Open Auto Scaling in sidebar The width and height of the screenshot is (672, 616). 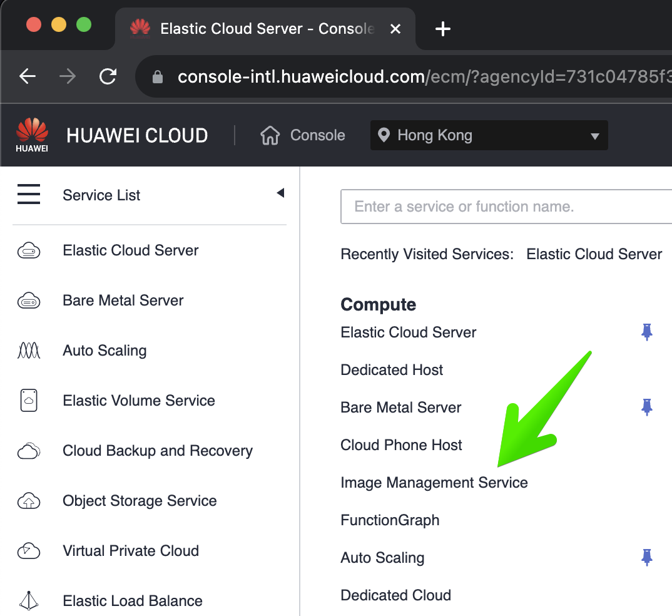[x=104, y=351]
